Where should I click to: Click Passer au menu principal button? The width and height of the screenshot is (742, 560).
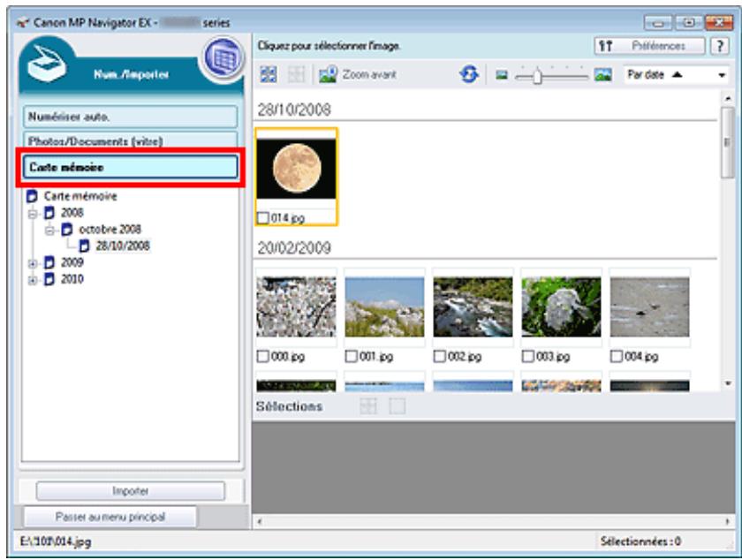tap(110, 517)
